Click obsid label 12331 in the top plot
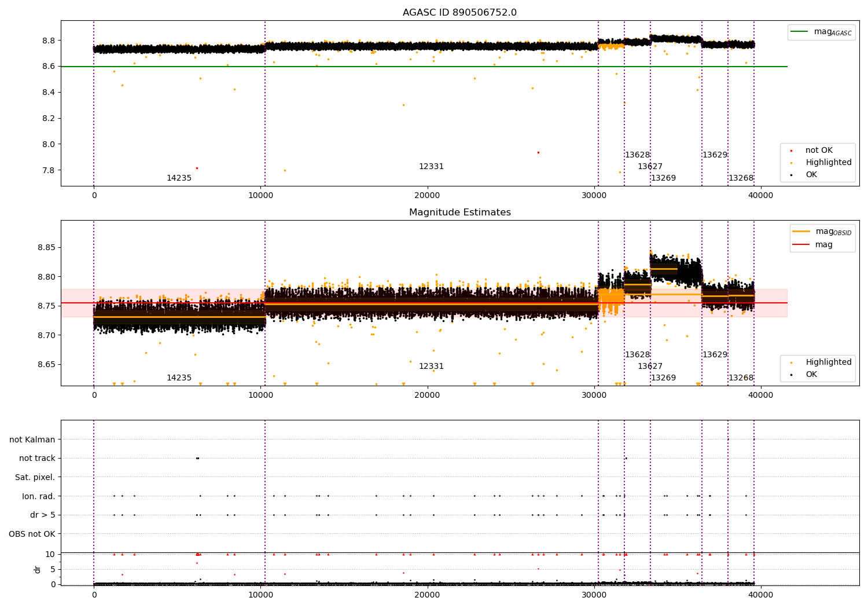The height and width of the screenshot is (608, 868). [x=431, y=166]
